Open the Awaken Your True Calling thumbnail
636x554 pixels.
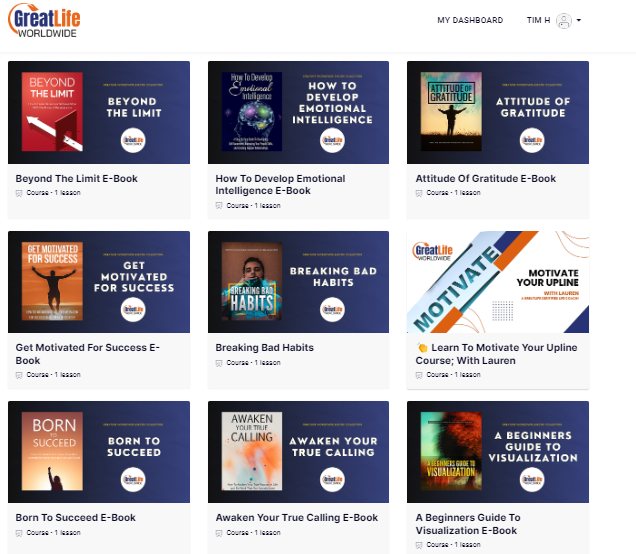click(298, 452)
